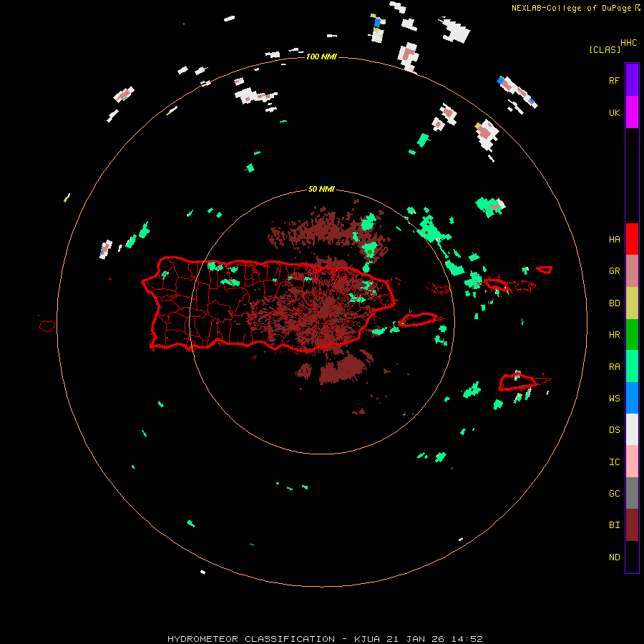Click the "100 NMI" range ring label

pos(321,57)
